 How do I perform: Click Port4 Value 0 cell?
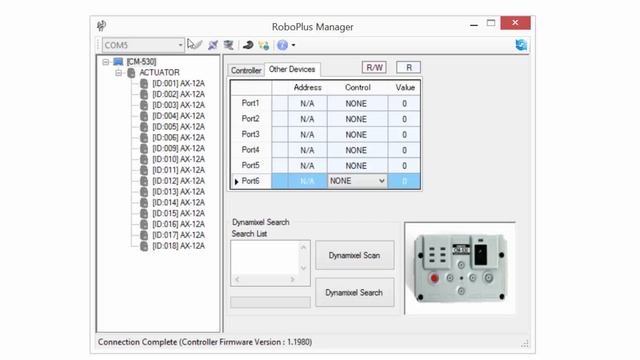point(404,150)
